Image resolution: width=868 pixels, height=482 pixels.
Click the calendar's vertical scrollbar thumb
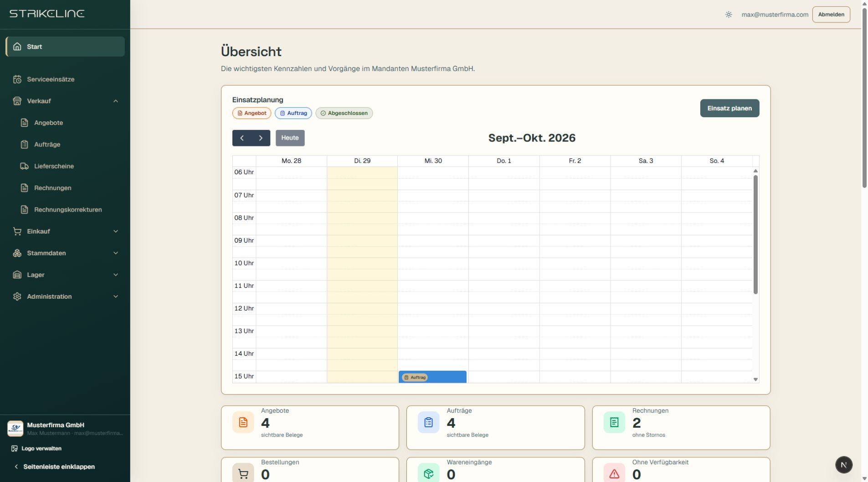pyautogui.click(x=755, y=234)
